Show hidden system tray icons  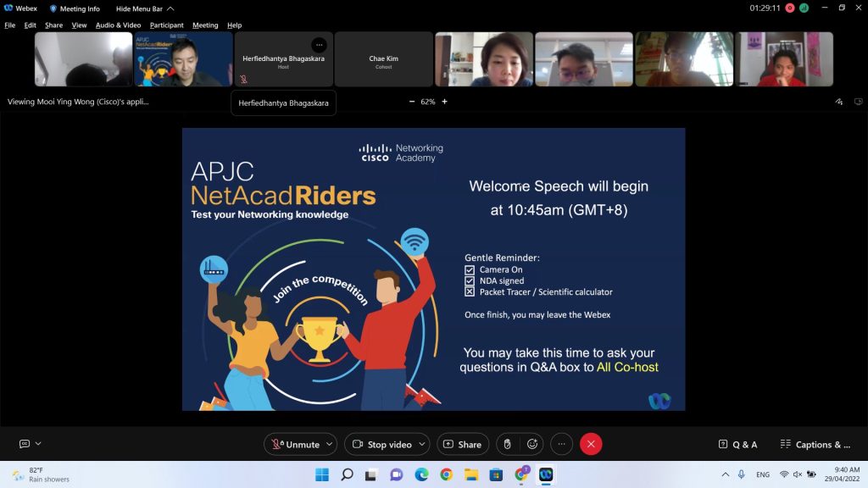(x=726, y=474)
